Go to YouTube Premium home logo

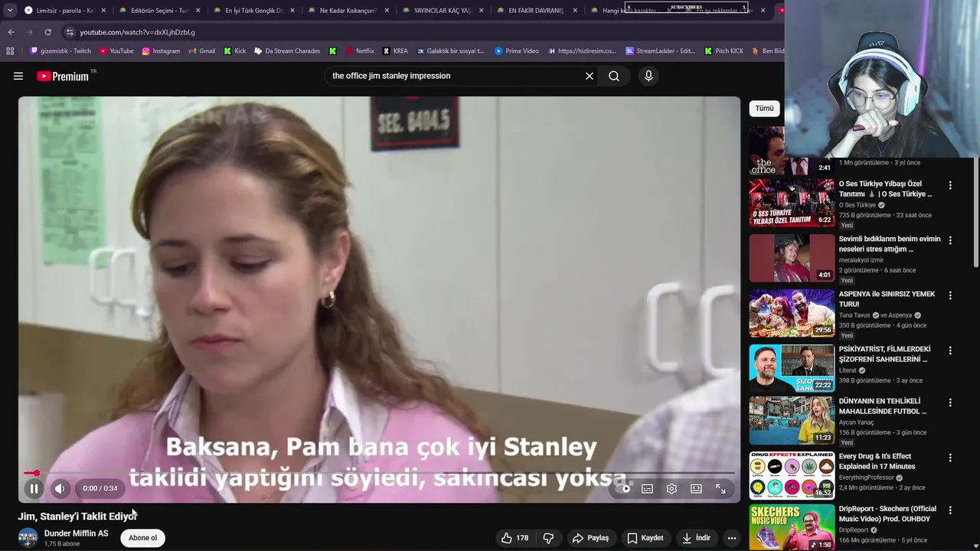(x=63, y=76)
